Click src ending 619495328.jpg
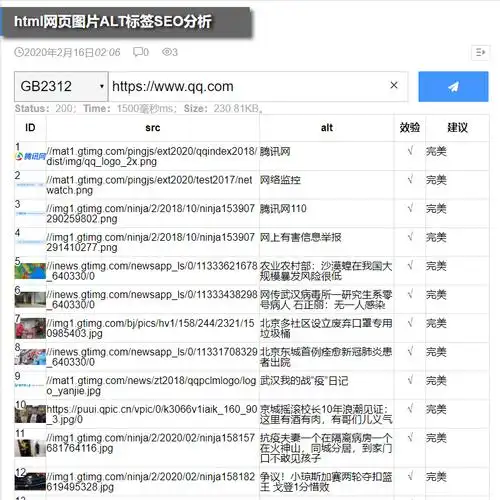Image resolution: width=500 pixels, height=500 pixels. [x=151, y=482]
